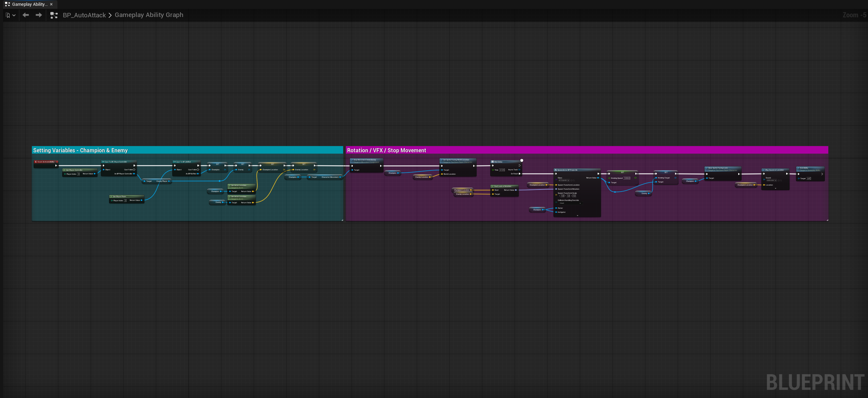The width and height of the screenshot is (868, 398).
Task: Select the Wait Delay node header
Action: [x=505, y=162]
